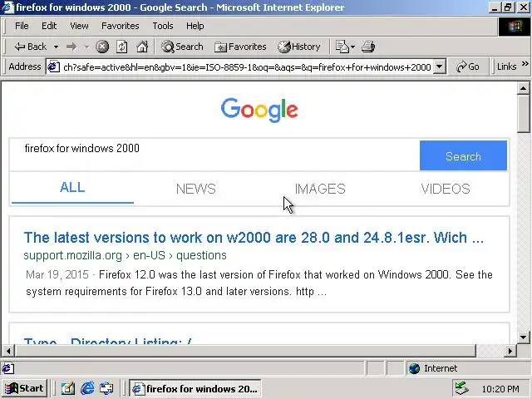Click the Show Desktop quick launch icon

(68, 388)
